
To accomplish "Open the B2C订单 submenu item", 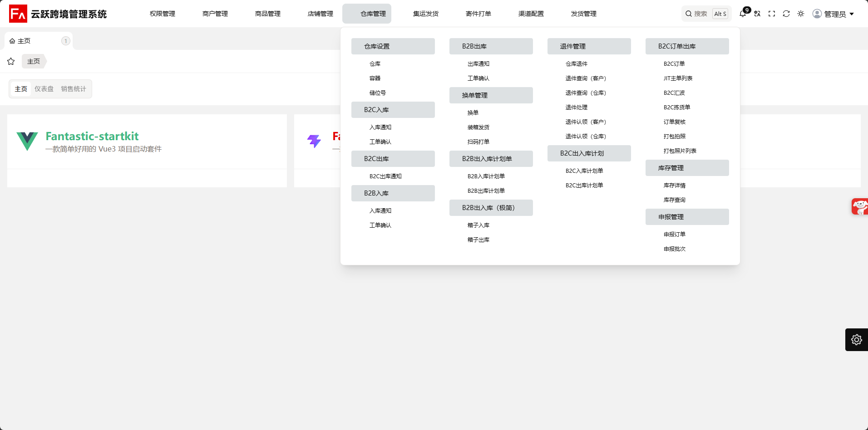I will point(674,64).
